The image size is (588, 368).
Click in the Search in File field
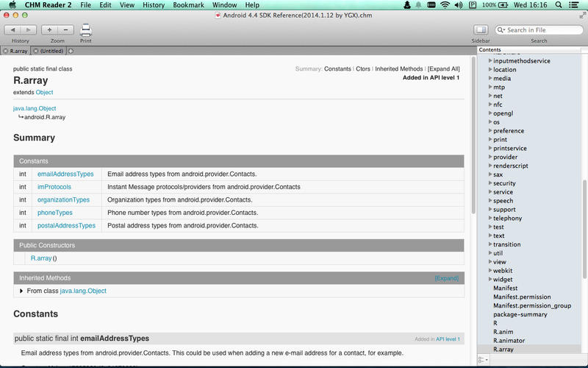(541, 30)
